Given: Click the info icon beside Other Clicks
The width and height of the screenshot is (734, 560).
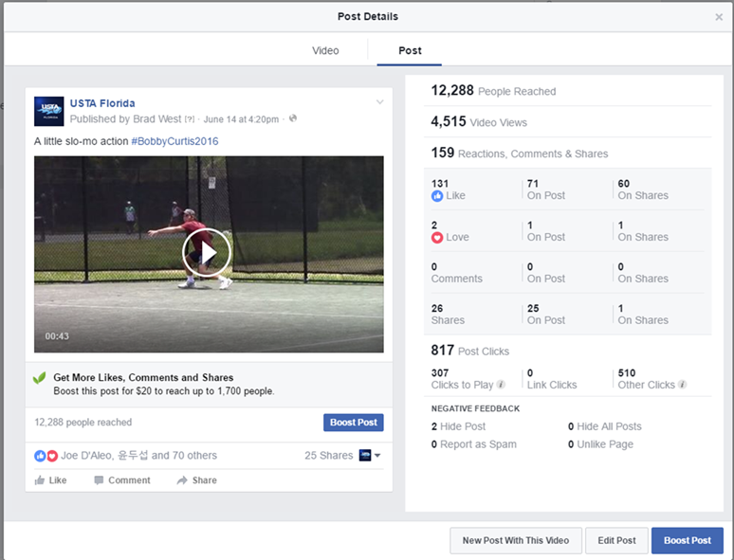Looking at the screenshot, I should (x=682, y=385).
